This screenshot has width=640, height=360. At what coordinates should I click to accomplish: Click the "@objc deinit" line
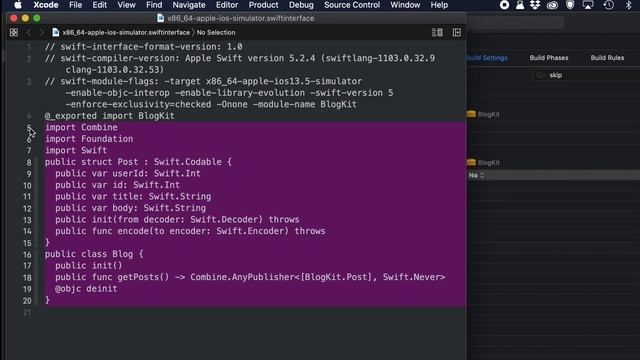click(x=86, y=289)
